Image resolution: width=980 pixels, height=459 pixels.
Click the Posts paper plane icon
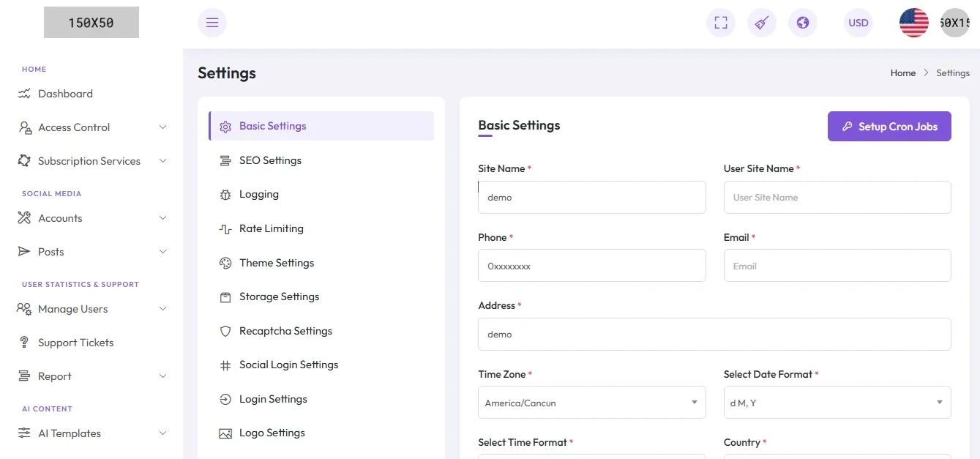[x=24, y=252]
